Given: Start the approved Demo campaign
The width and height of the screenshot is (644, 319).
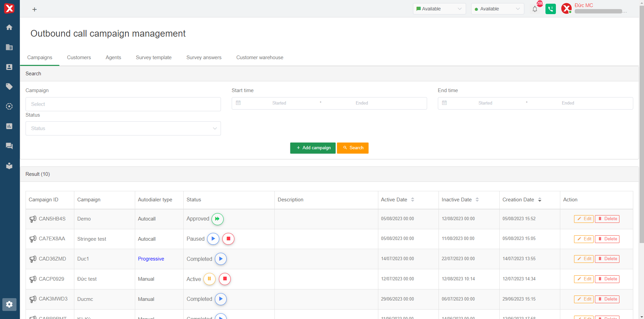Looking at the screenshot, I should pyautogui.click(x=217, y=219).
